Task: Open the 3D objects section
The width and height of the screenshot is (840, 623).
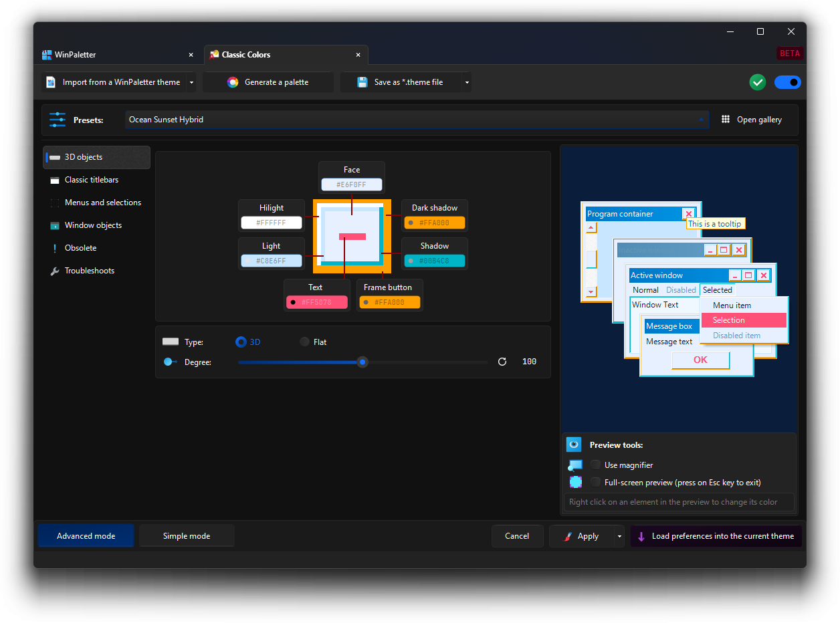Action: 96,157
